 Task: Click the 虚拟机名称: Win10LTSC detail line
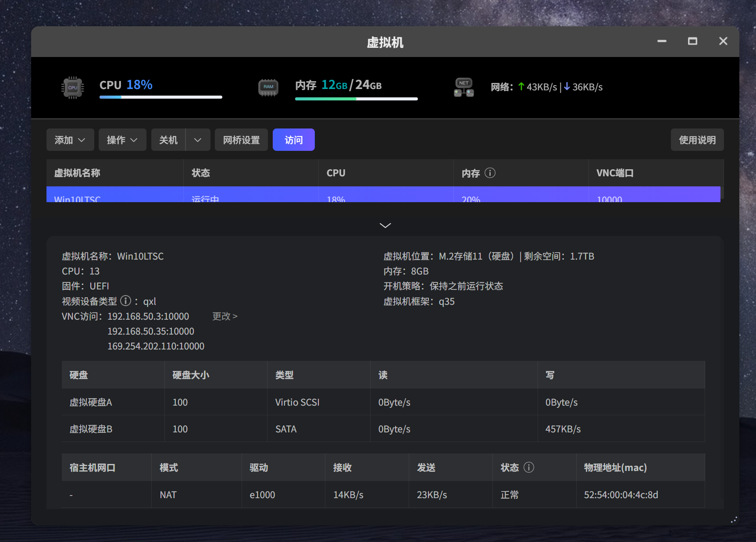click(x=113, y=256)
